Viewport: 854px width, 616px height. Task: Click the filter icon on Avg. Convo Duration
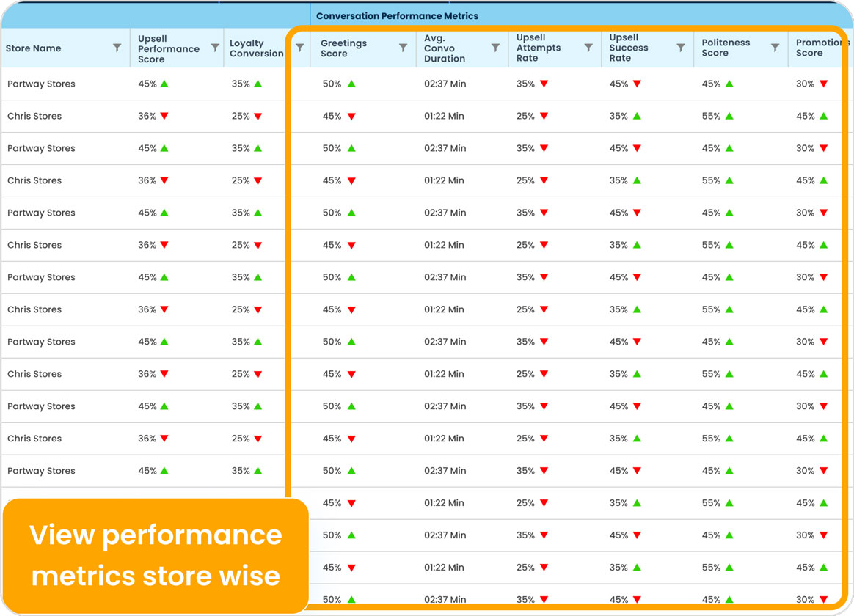pos(496,48)
